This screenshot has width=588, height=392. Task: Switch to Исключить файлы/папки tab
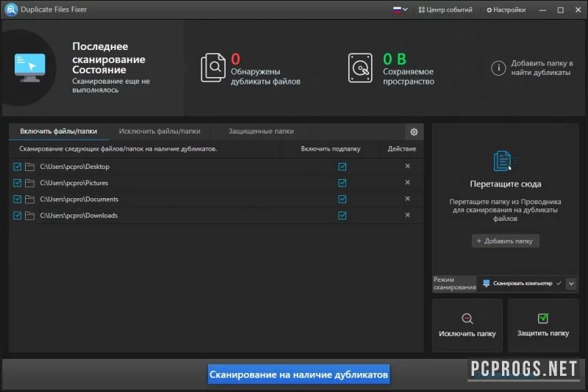coord(159,131)
